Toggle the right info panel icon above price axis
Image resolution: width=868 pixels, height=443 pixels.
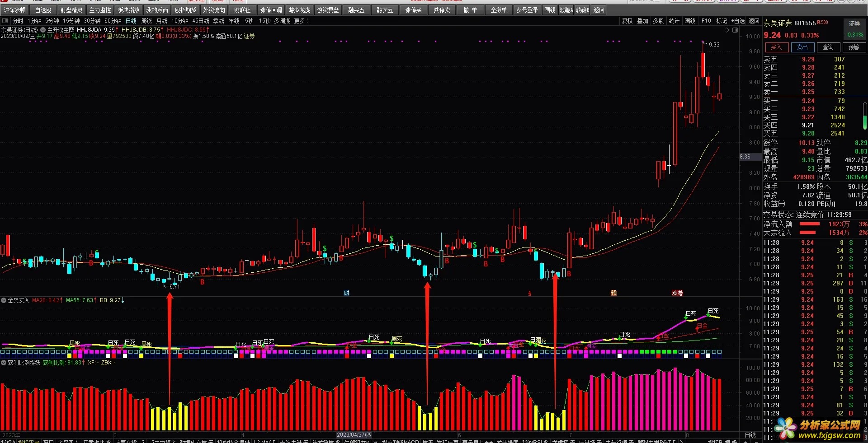click(x=735, y=30)
